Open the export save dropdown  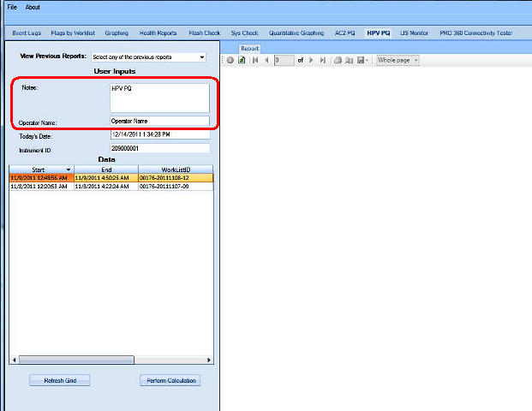(x=363, y=61)
